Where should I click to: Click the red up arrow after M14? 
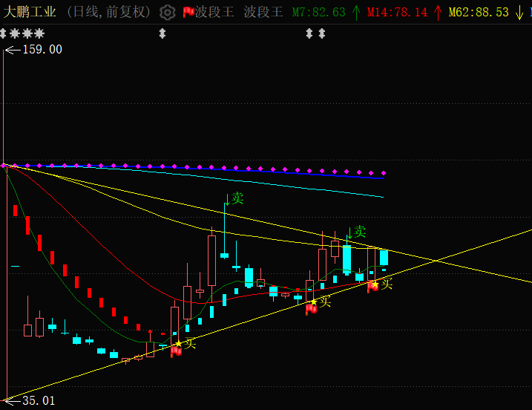pyautogui.click(x=438, y=13)
